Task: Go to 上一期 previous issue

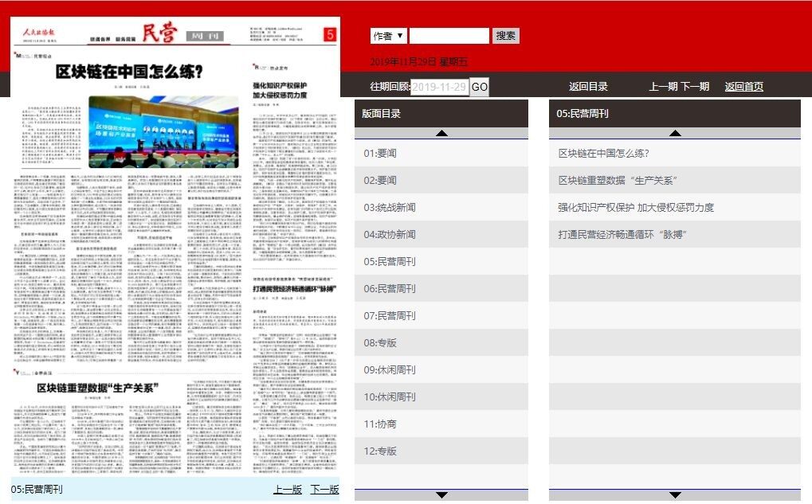Action: pyautogui.click(x=663, y=87)
